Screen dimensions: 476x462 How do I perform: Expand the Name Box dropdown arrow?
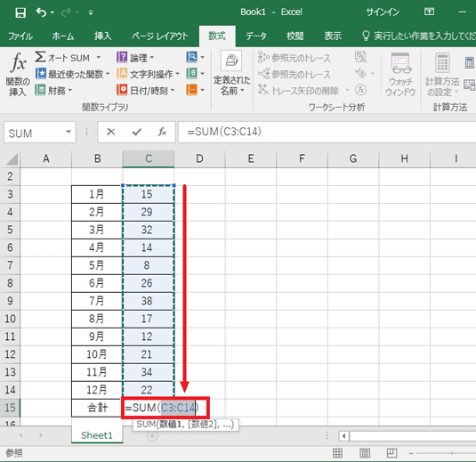tap(69, 132)
